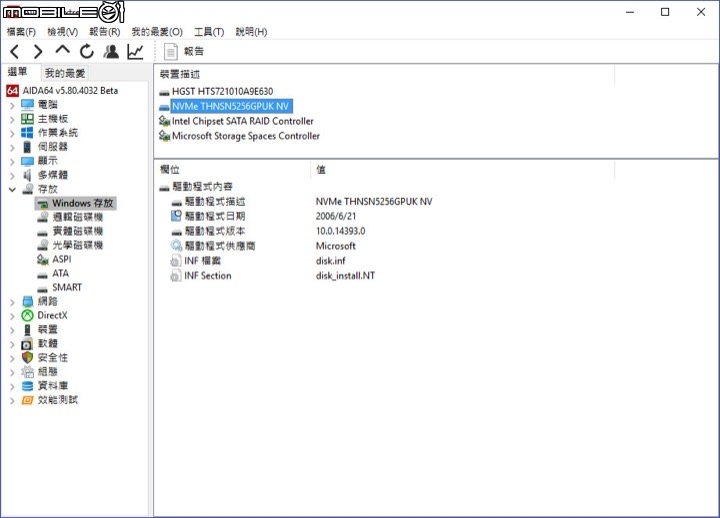
Task: Go back with the left arrow
Action: tap(15, 51)
